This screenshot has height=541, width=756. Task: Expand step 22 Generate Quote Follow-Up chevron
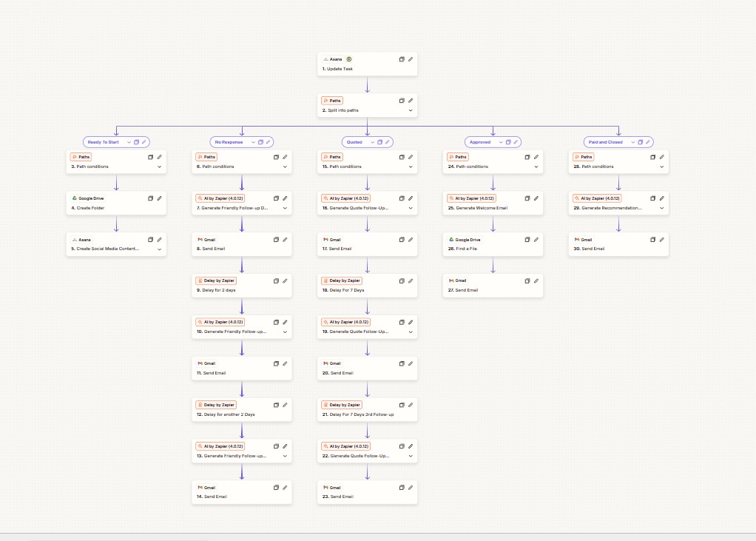pyautogui.click(x=411, y=456)
